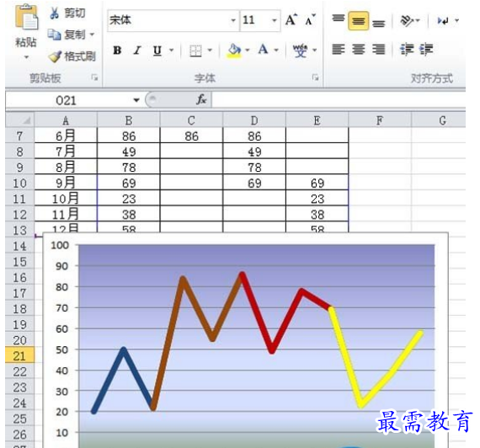Apply cell borders using the borders icon
480x448 pixels.
tap(195, 51)
